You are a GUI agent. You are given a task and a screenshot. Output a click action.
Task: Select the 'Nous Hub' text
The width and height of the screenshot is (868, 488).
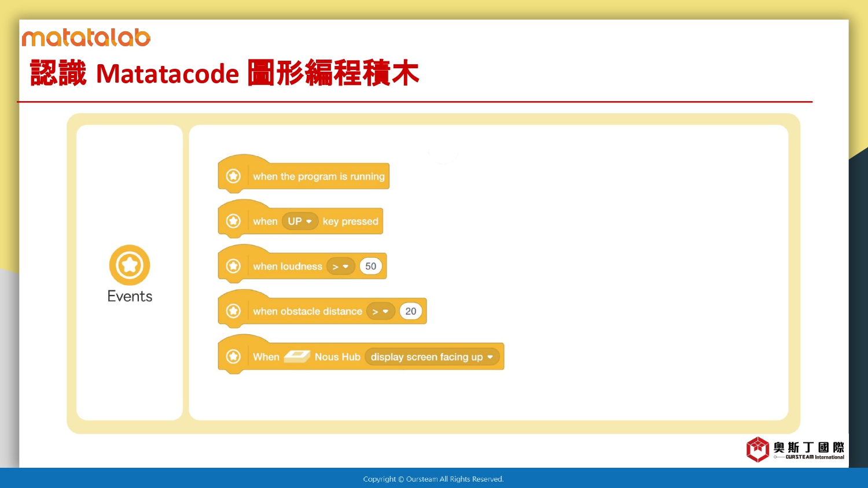[x=337, y=357]
